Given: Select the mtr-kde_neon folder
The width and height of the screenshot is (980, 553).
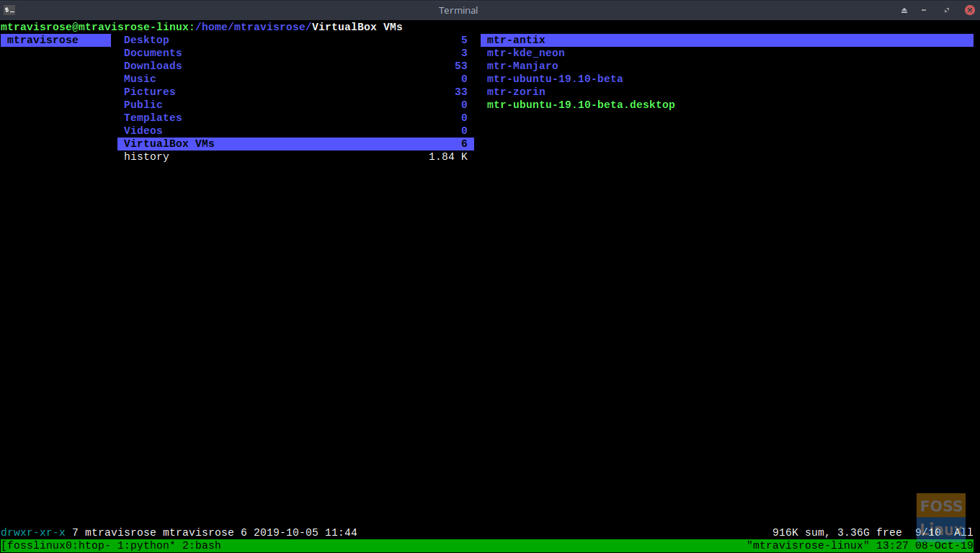Looking at the screenshot, I should tap(525, 53).
